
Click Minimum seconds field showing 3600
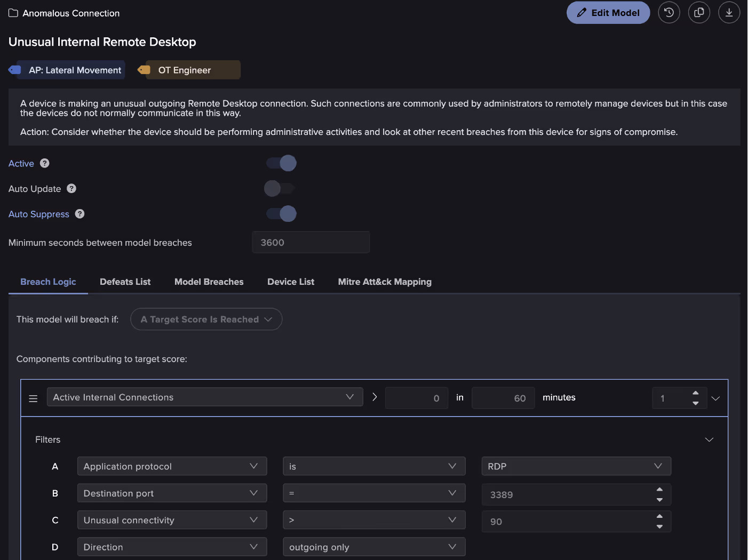click(311, 242)
